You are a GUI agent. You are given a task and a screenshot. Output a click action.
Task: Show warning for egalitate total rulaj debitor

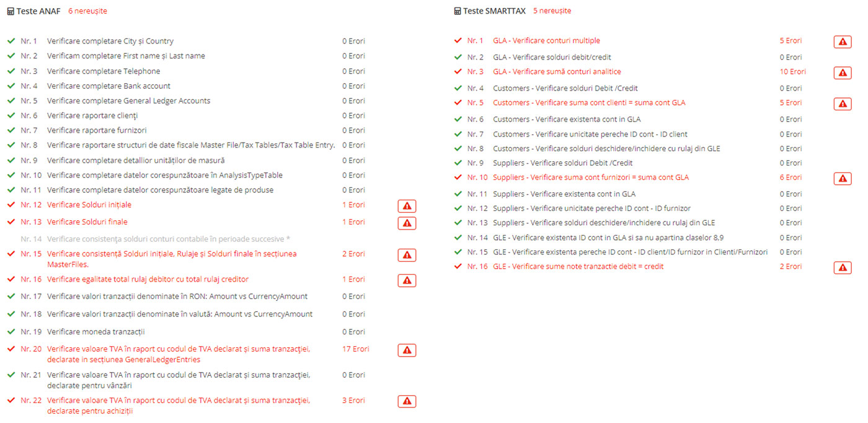pyautogui.click(x=407, y=281)
